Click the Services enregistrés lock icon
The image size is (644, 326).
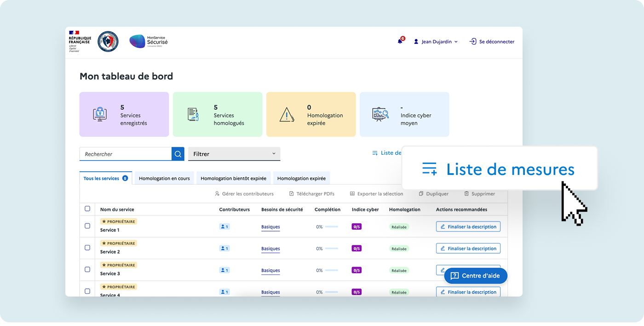[x=100, y=114]
